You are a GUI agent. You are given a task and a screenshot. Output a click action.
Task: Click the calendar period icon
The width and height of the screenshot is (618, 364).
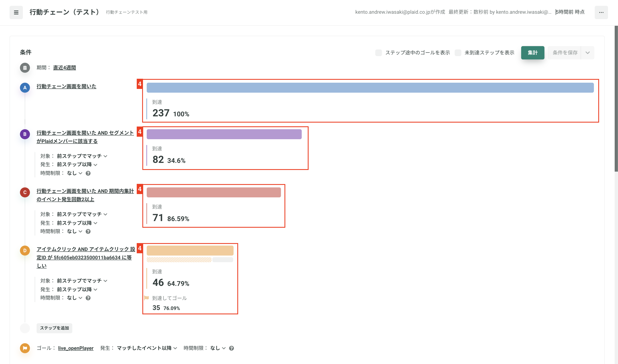coord(25,68)
